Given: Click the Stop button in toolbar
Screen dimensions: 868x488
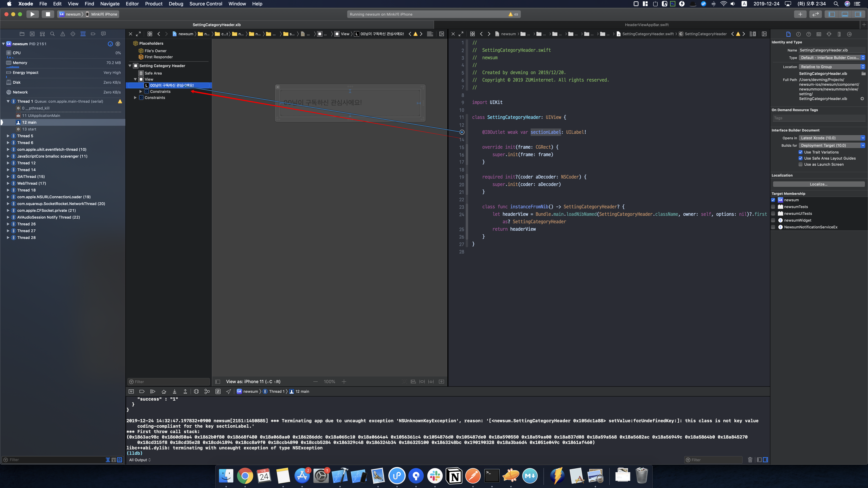Looking at the screenshot, I should coord(48,14).
